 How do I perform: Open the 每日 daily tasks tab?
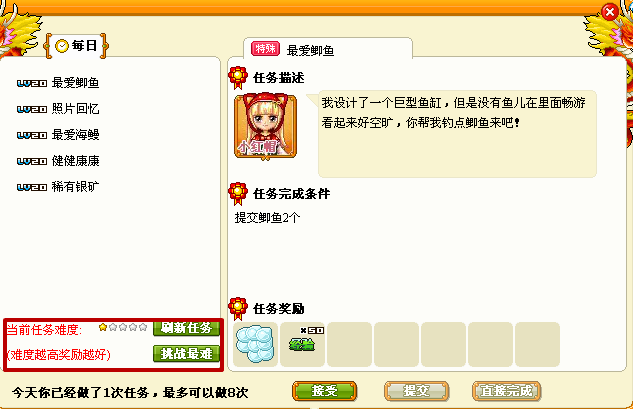75,46
